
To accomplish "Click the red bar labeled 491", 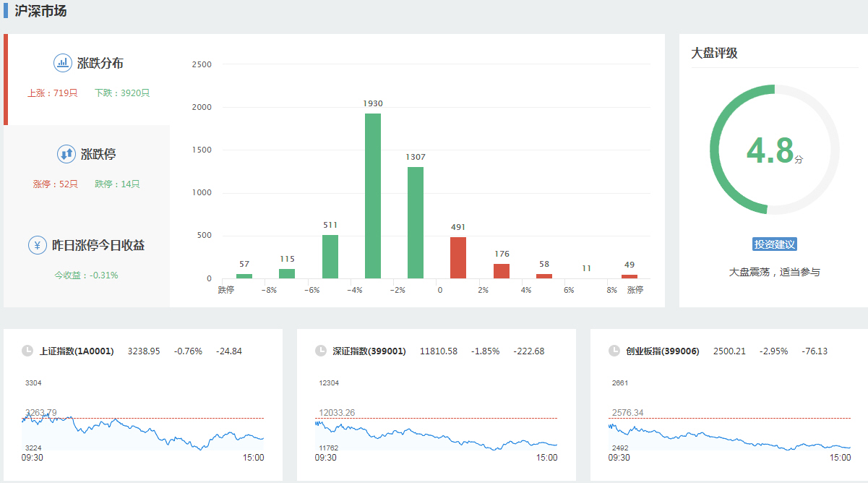I will tap(458, 257).
